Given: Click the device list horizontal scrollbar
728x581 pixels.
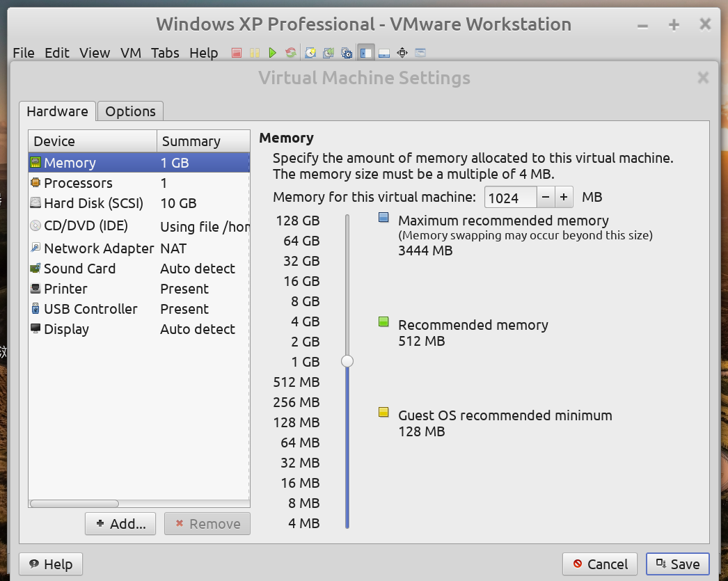Looking at the screenshot, I should [x=74, y=504].
